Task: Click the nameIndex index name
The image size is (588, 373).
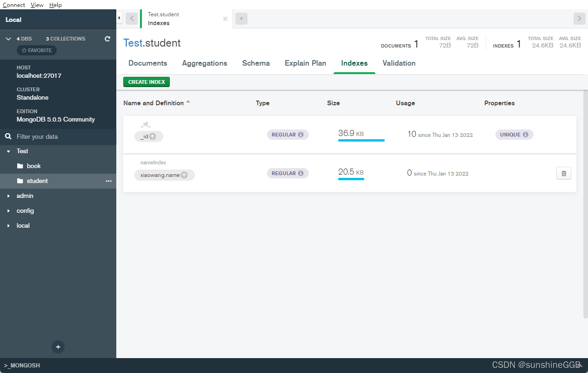Action: pyautogui.click(x=153, y=163)
